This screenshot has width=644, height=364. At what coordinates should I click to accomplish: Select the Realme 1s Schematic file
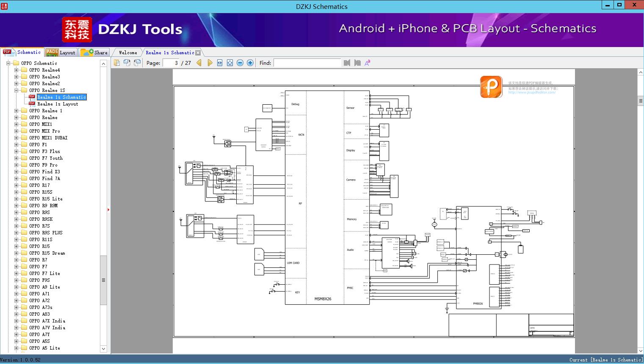pos(62,97)
